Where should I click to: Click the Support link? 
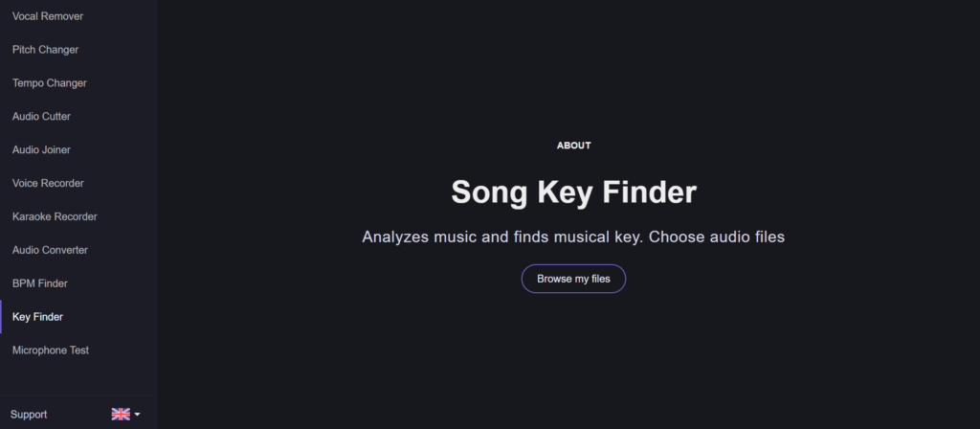coord(29,415)
